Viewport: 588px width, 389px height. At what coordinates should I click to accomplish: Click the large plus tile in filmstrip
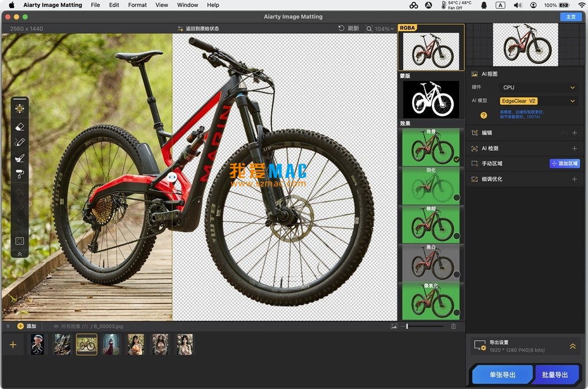[x=13, y=345]
